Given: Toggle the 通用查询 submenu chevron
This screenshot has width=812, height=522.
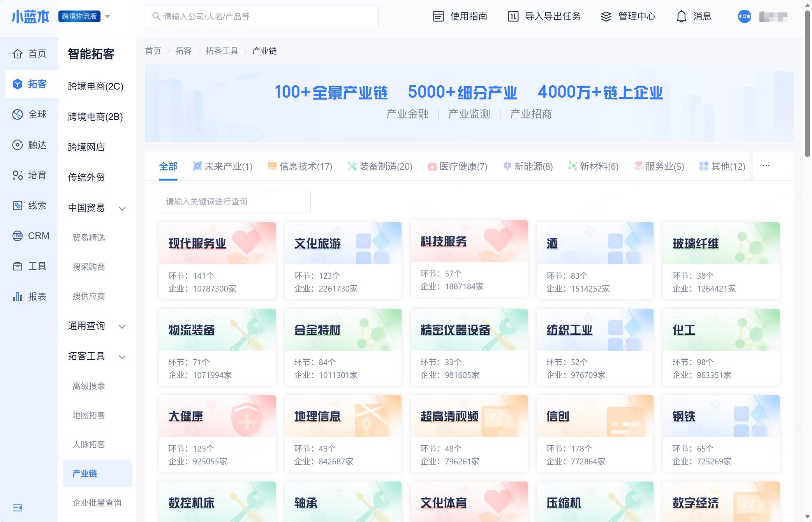Looking at the screenshot, I should tap(122, 326).
